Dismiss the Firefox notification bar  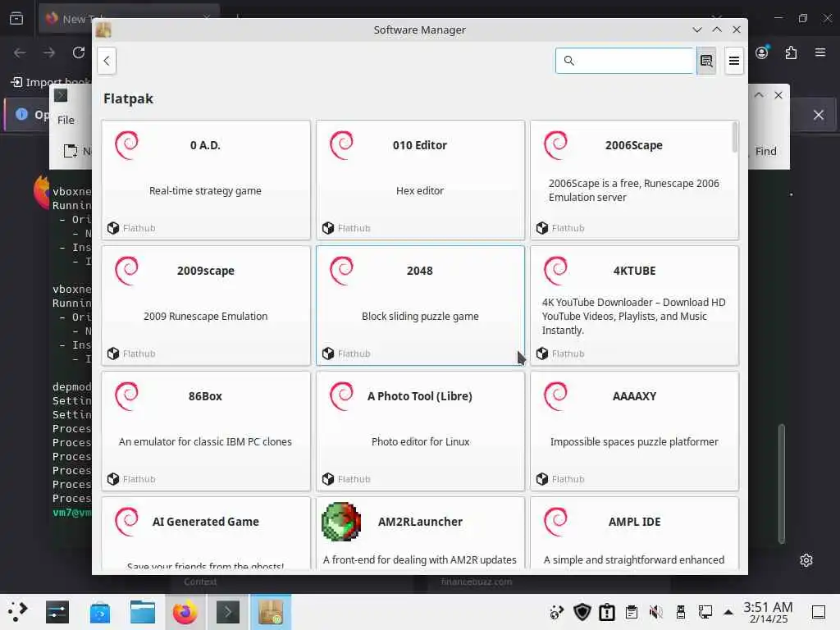coord(819,115)
